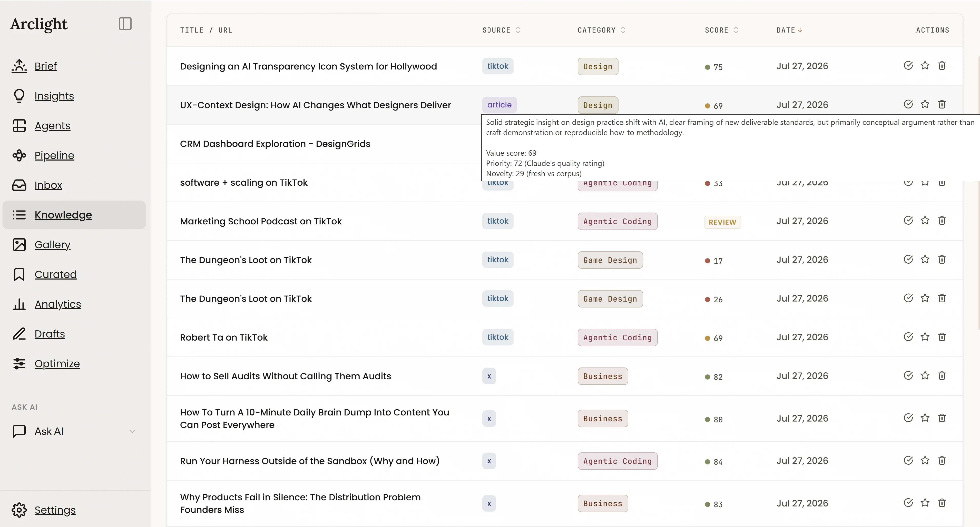Select Knowledge in the sidebar
Viewport: 980px width, 527px height.
(x=74, y=215)
